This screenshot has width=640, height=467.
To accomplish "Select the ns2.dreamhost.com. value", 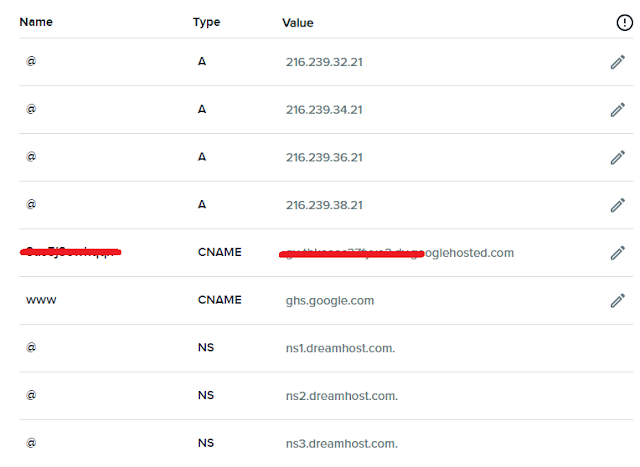I will tap(342, 396).
